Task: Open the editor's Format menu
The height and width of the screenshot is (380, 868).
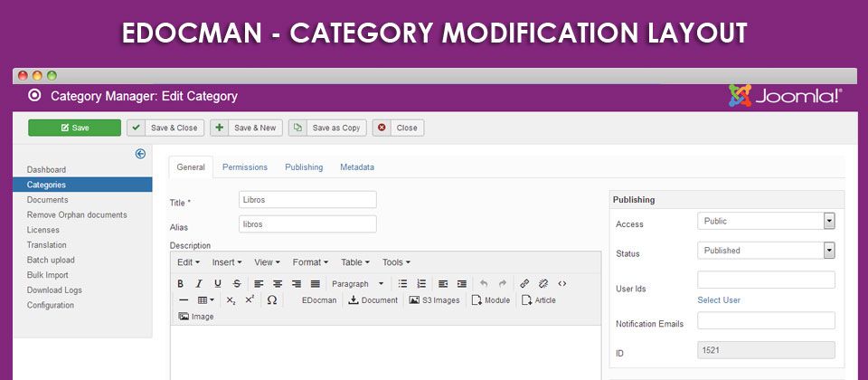Action: pyautogui.click(x=310, y=262)
